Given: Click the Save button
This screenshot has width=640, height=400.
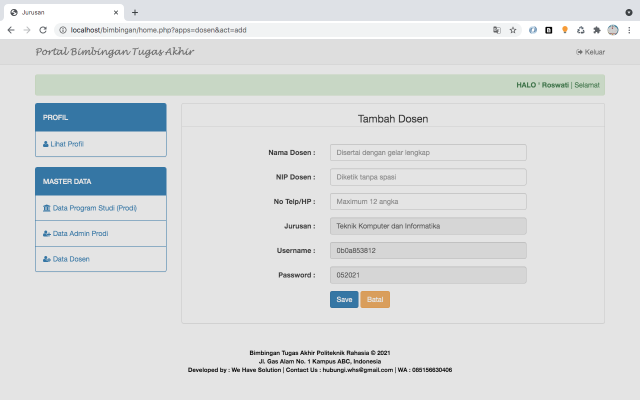Looking at the screenshot, I should (x=344, y=299).
